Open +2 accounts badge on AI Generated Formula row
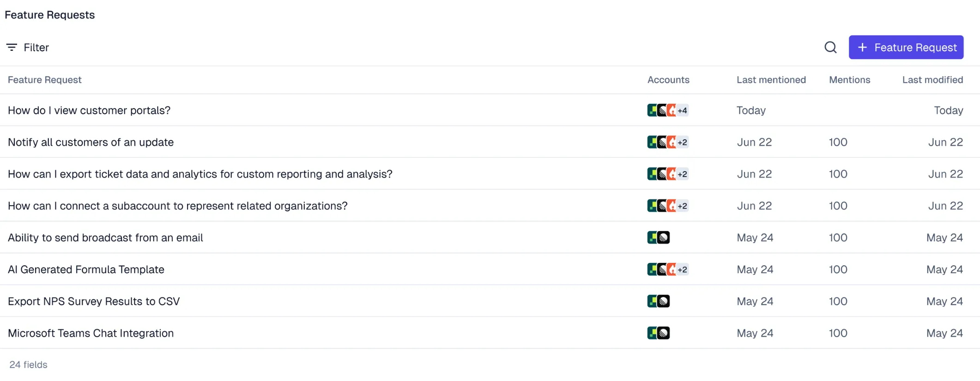 [682, 269]
